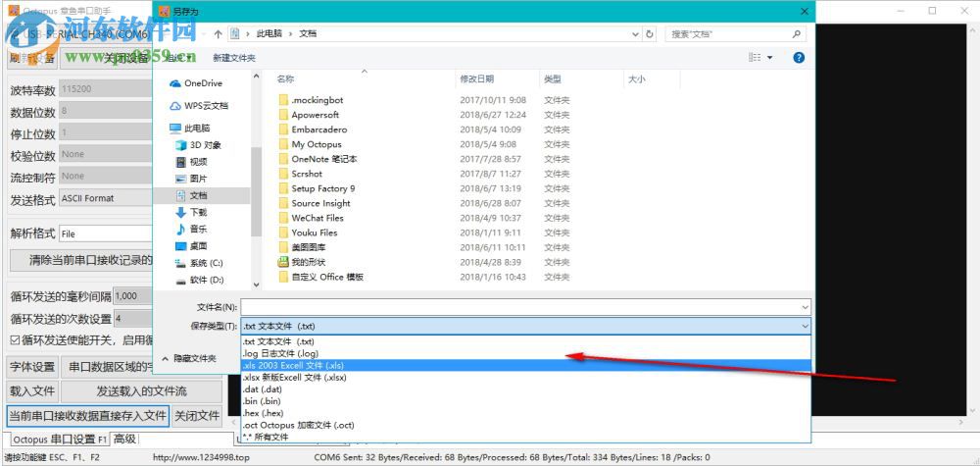Click 当前串口接收数据直接存入文件 button

click(87, 415)
